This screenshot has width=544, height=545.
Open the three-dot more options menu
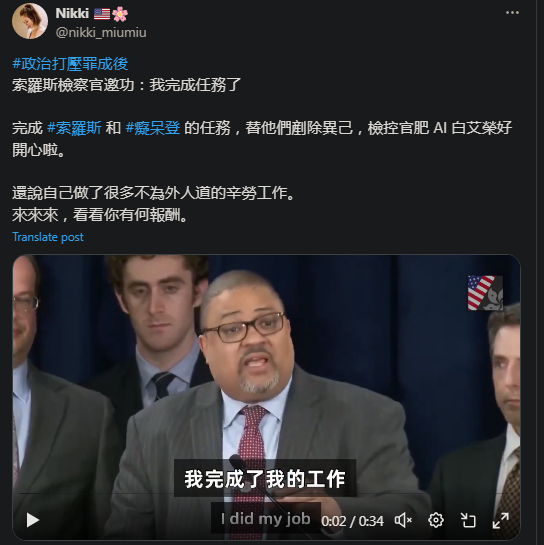click(512, 13)
